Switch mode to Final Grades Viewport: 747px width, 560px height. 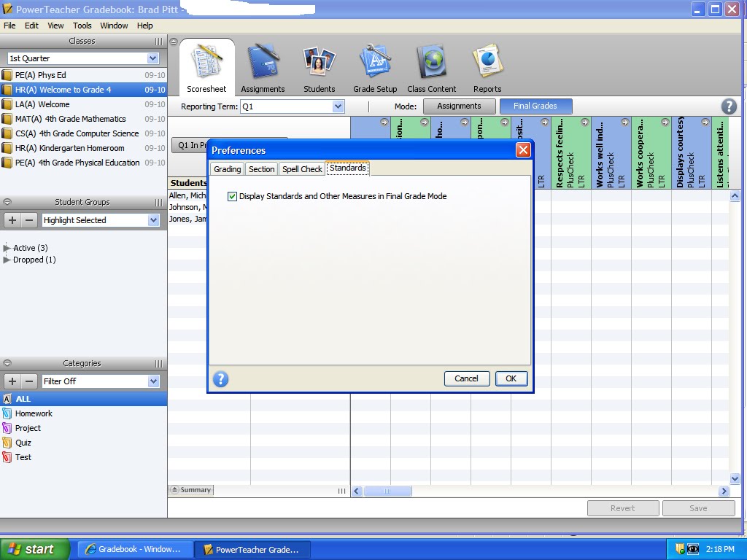535,106
